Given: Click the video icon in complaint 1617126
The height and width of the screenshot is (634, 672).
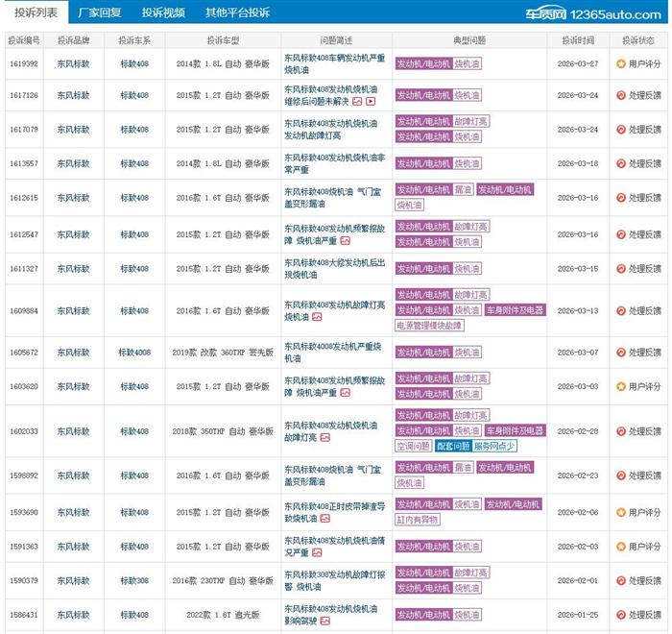Looking at the screenshot, I should (x=371, y=101).
